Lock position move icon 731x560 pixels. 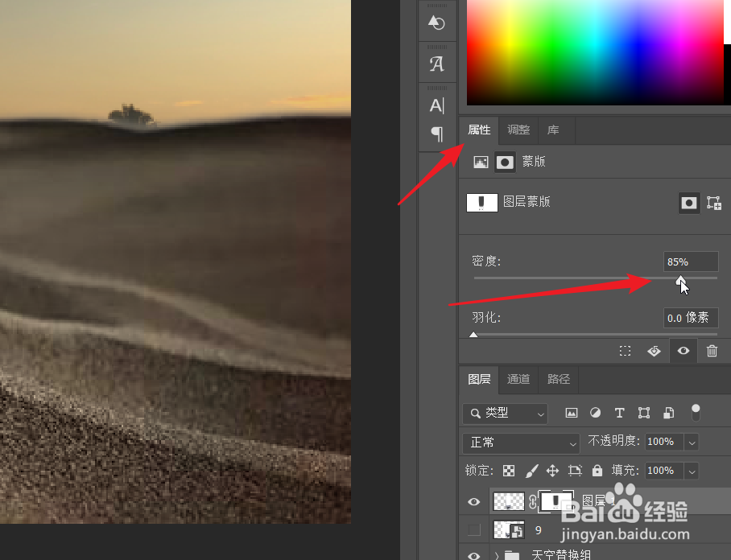pyautogui.click(x=552, y=471)
